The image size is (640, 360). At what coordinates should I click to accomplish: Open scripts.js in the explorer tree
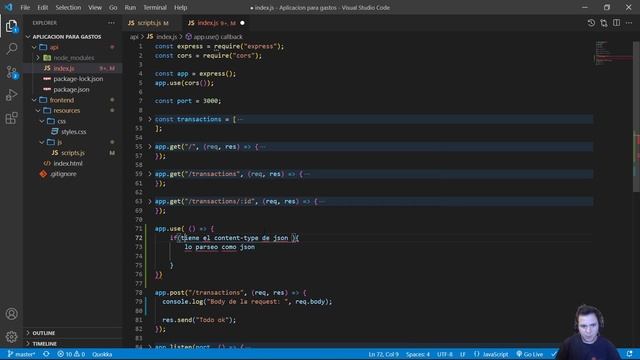(73, 153)
